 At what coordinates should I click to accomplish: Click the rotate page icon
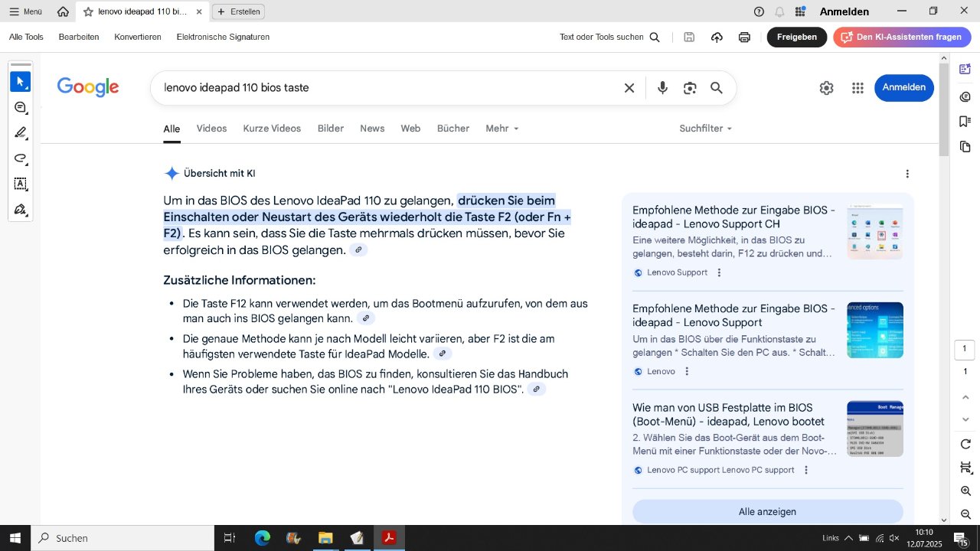(x=965, y=445)
